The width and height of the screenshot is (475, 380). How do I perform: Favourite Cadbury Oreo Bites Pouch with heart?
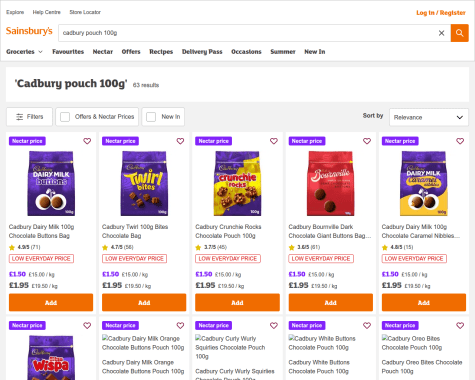click(x=460, y=325)
